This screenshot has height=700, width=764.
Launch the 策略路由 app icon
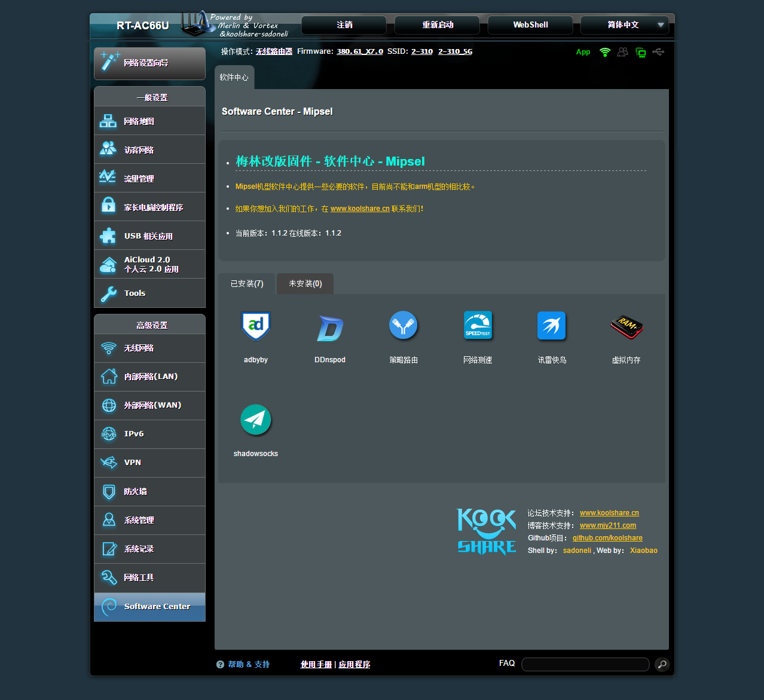click(404, 326)
